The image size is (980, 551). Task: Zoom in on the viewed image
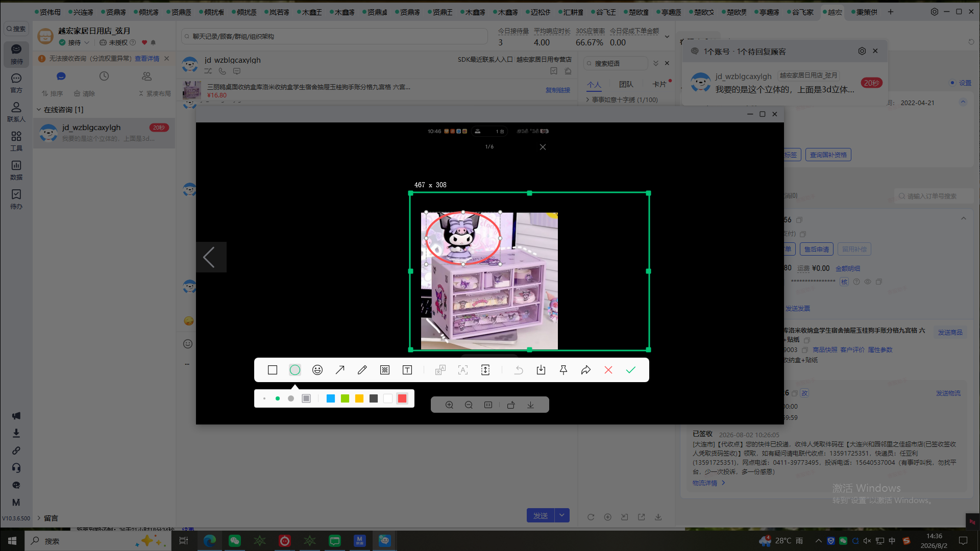click(449, 405)
